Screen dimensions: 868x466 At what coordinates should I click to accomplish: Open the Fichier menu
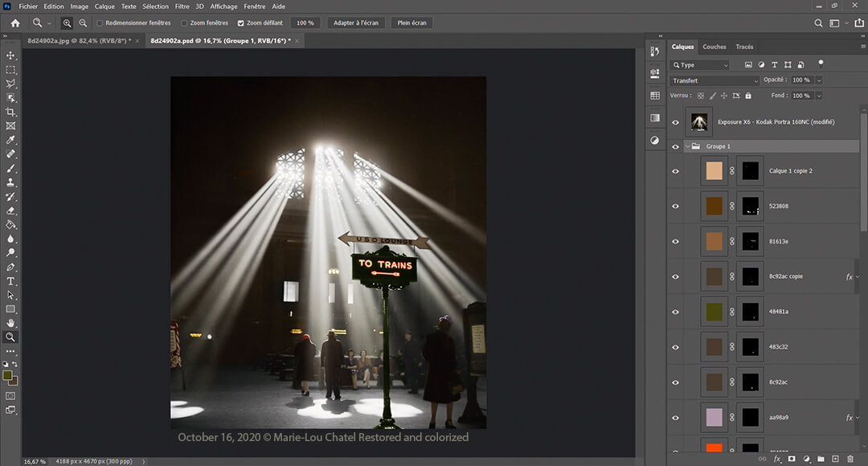pos(28,6)
